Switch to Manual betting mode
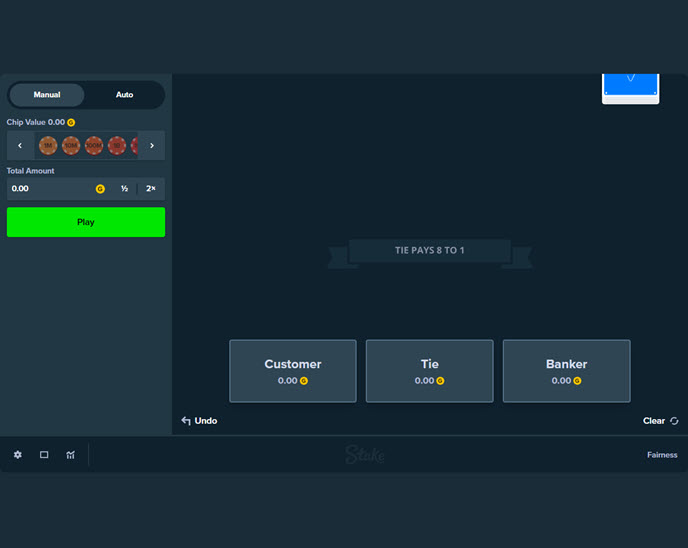 click(47, 95)
